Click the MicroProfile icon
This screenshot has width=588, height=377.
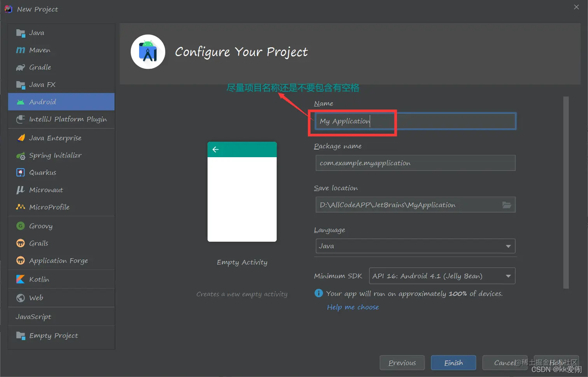pyautogui.click(x=21, y=207)
